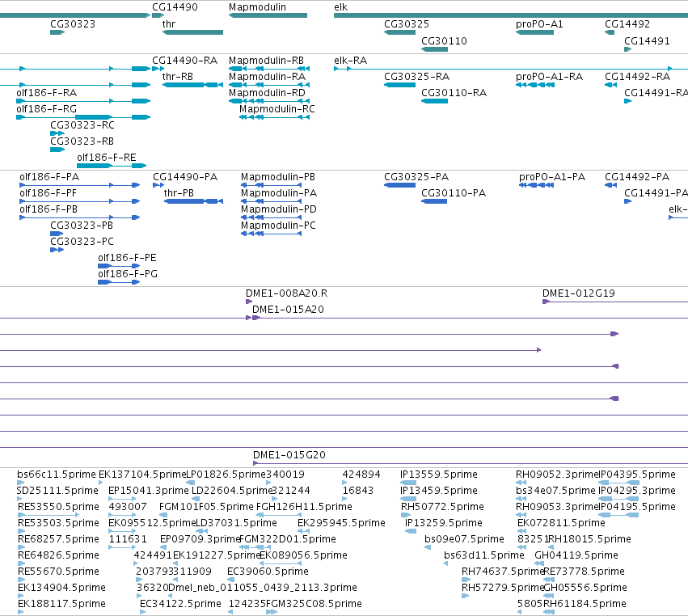Click the CG14491 gene label
This screenshot has width=688, height=616.
pos(647,40)
